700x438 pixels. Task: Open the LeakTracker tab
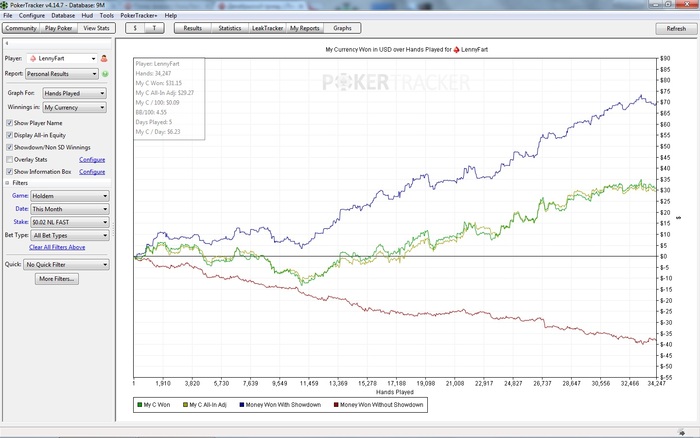(x=267, y=28)
